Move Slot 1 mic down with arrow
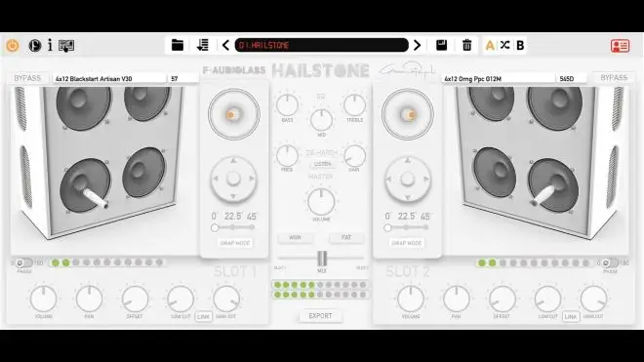 234,197
